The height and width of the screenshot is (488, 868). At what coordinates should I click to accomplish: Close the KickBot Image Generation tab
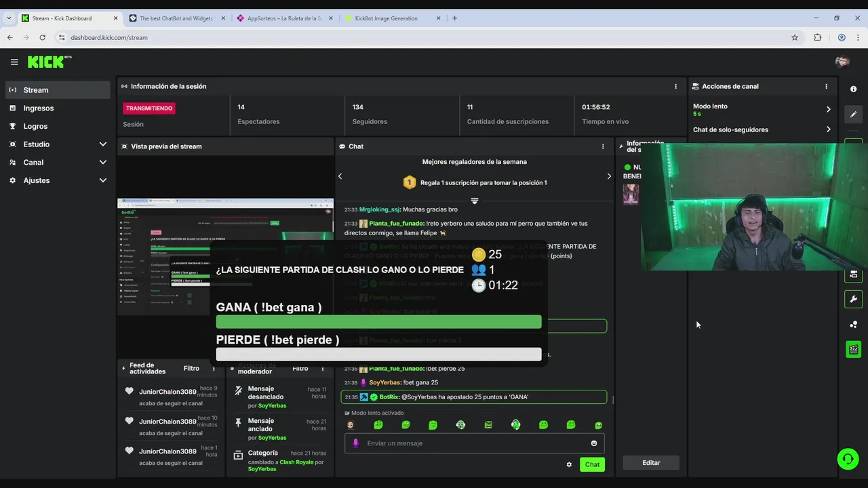coord(438,18)
